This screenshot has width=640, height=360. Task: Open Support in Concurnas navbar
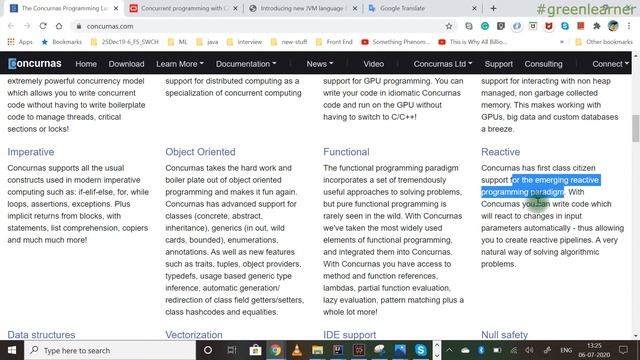tap(499, 64)
